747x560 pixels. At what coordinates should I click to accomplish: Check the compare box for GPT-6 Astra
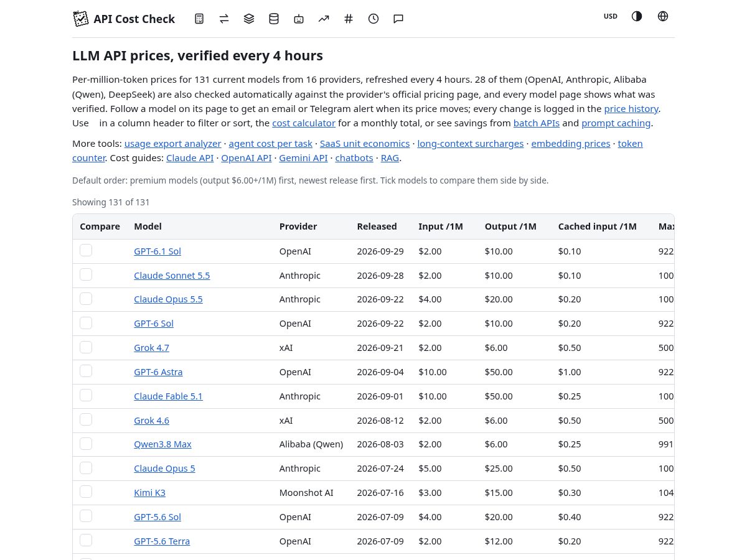86,371
